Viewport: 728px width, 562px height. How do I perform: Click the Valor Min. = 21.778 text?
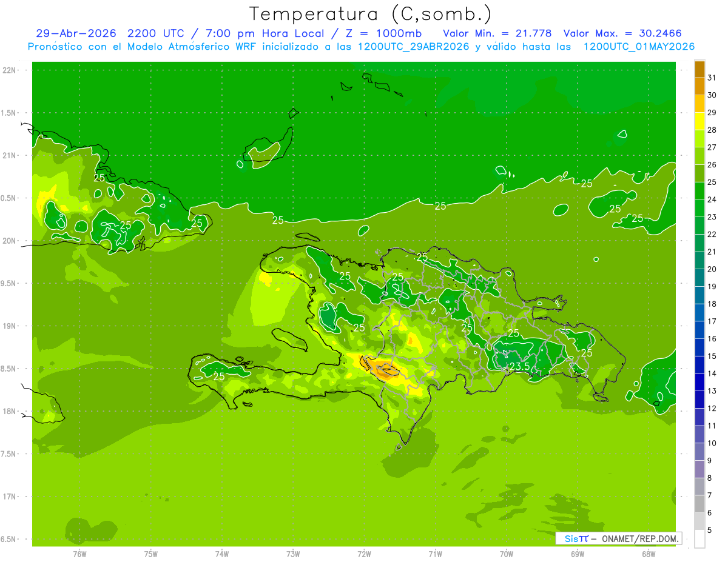click(x=497, y=33)
